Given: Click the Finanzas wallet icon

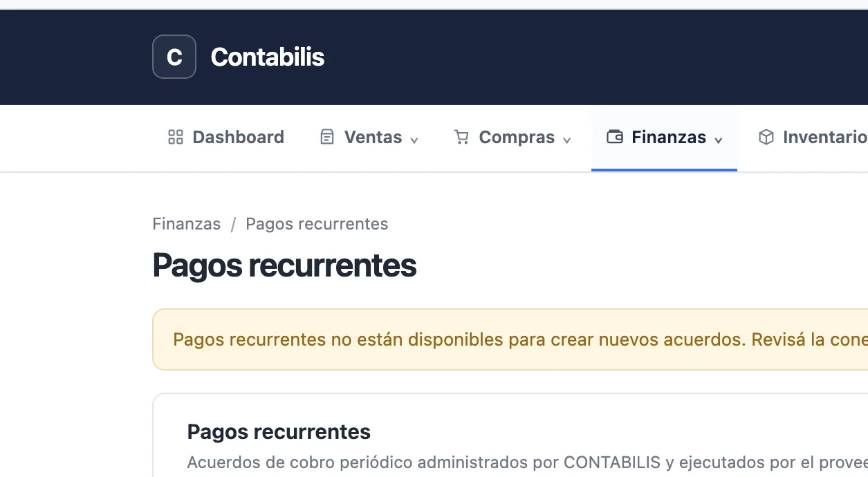Looking at the screenshot, I should click(615, 137).
